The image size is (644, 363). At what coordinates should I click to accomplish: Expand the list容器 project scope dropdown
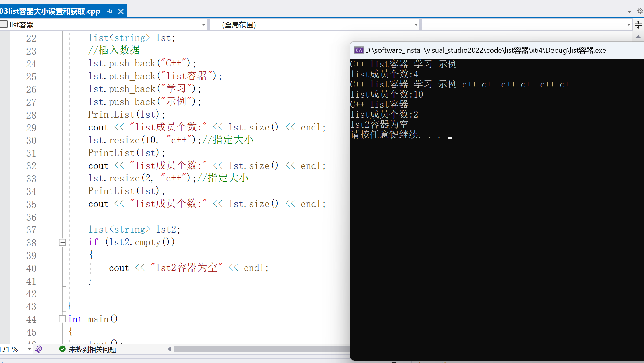pos(203,25)
